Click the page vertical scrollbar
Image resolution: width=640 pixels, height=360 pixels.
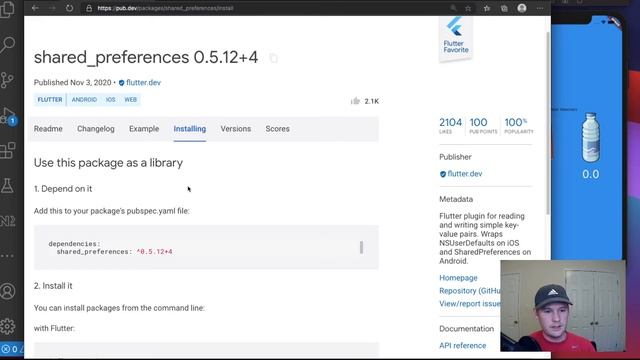tap(548, 122)
